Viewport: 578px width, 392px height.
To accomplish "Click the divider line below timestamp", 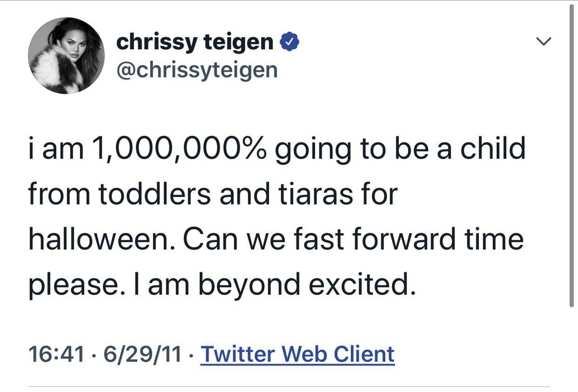I will tap(289, 386).
